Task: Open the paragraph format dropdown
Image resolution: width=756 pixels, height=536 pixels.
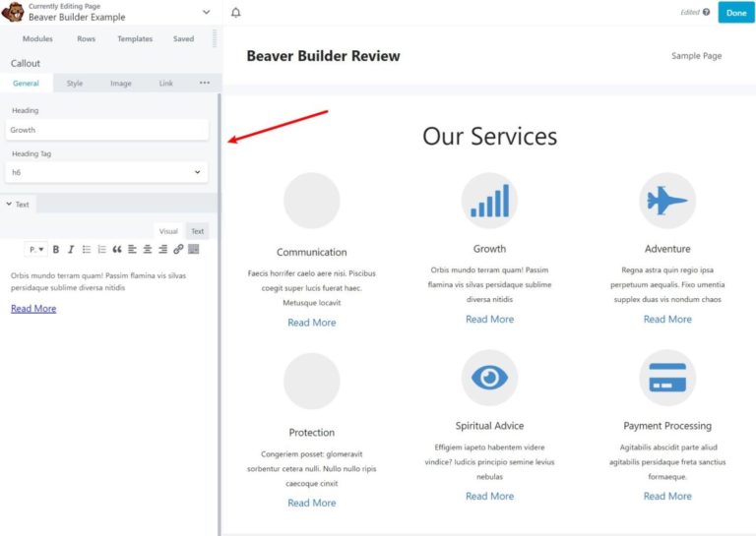Action: (x=36, y=250)
